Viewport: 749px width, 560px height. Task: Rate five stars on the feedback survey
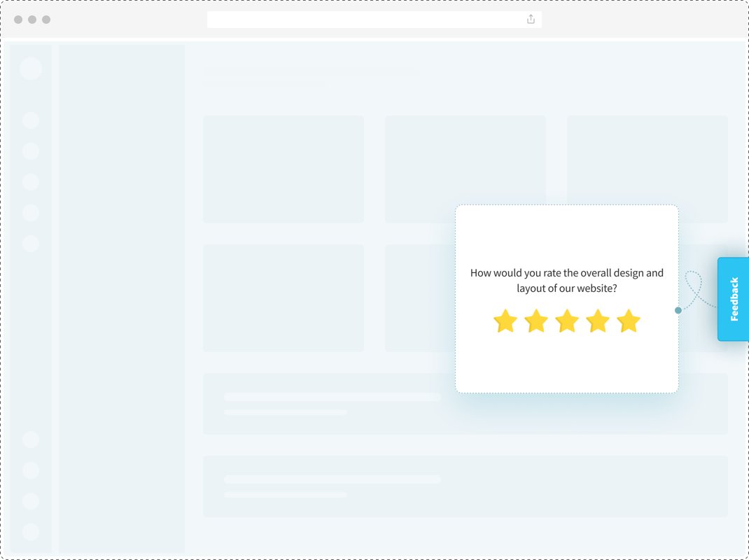point(629,321)
